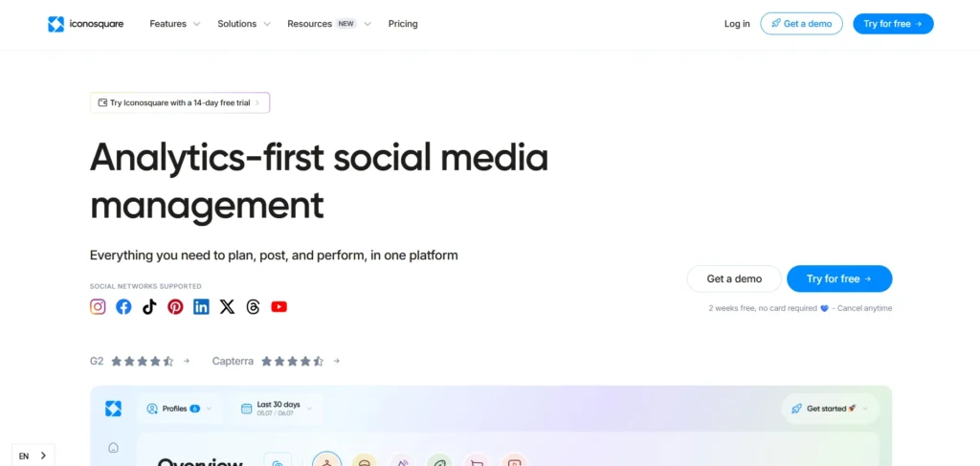Open the G2 rating link
The image size is (980, 466).
[x=140, y=361]
